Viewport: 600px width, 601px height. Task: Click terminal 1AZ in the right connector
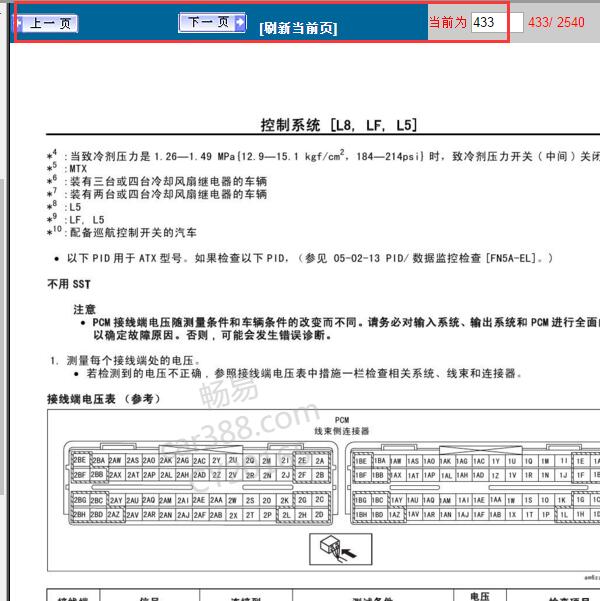395,514
